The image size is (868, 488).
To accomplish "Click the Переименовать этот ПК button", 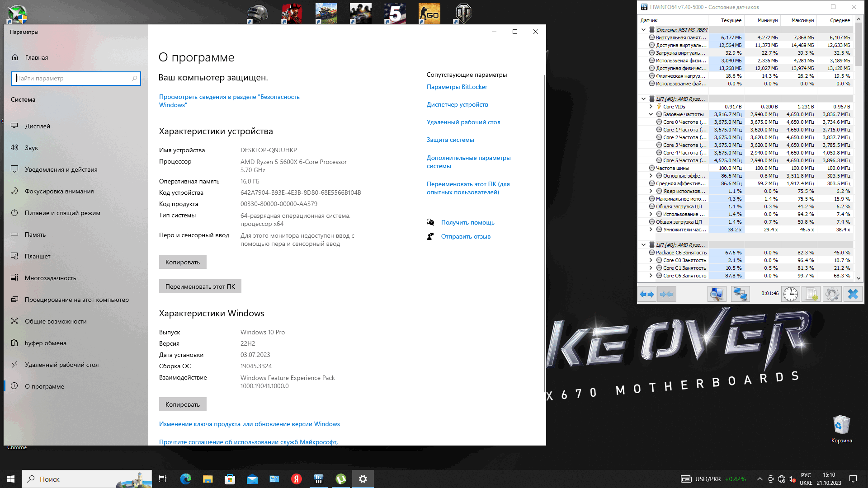I will coord(200,286).
